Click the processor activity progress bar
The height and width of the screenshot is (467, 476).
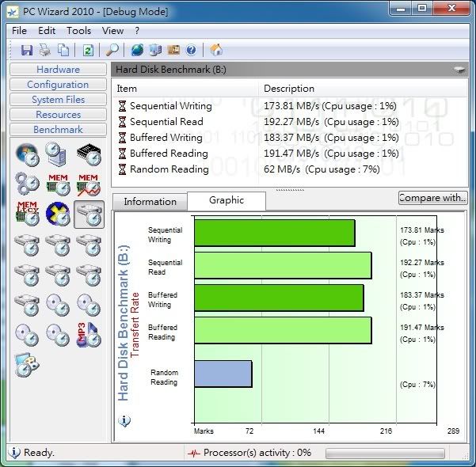[385, 454]
